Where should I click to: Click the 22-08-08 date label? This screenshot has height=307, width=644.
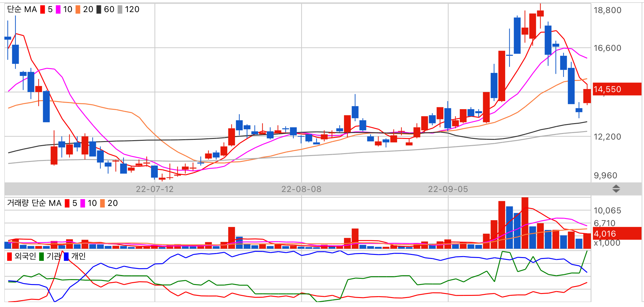(x=302, y=189)
